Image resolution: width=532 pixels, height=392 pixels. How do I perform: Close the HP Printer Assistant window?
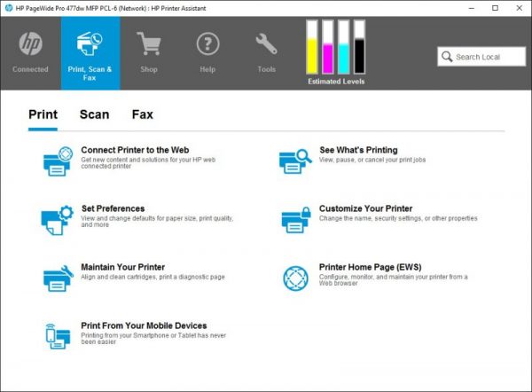point(519,8)
